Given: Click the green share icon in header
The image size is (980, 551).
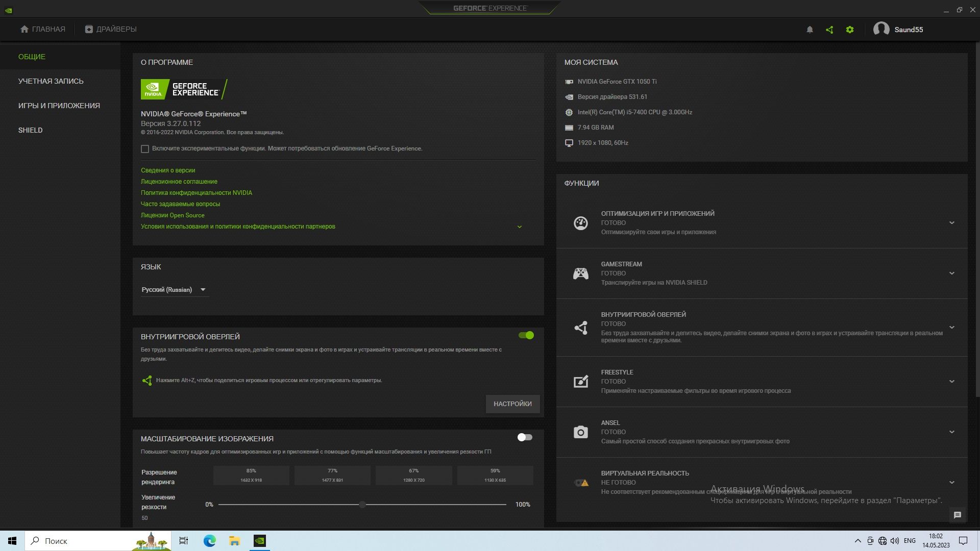Looking at the screenshot, I should [829, 30].
